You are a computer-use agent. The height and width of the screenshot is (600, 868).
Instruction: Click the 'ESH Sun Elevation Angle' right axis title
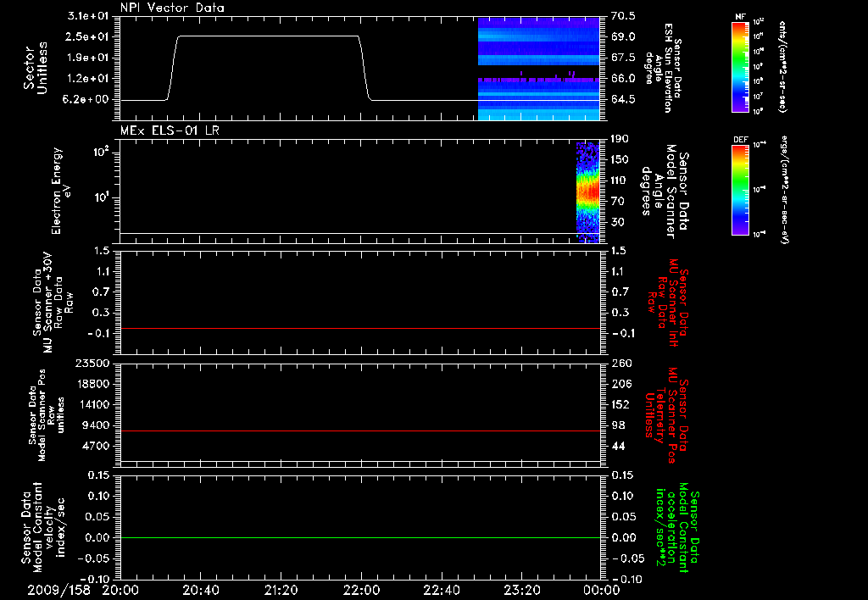pyautogui.click(x=663, y=69)
